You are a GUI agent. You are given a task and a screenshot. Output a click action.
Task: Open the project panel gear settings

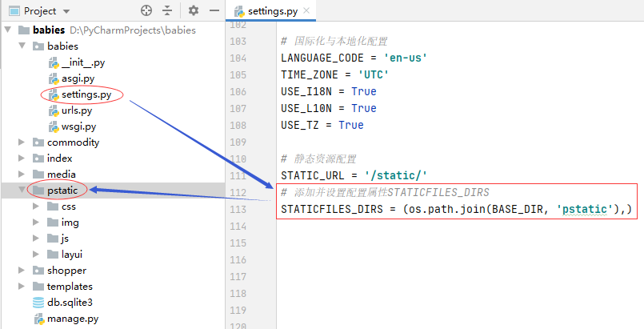[194, 10]
